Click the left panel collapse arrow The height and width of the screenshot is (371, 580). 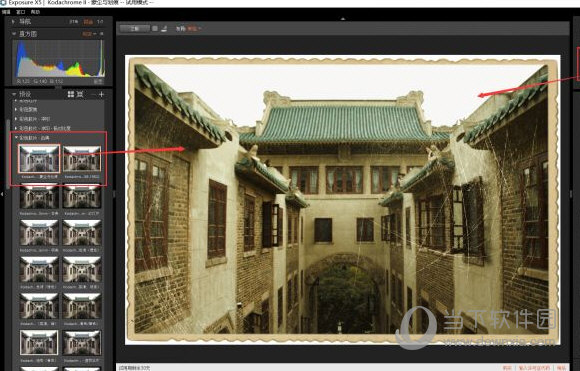pos(1,193)
